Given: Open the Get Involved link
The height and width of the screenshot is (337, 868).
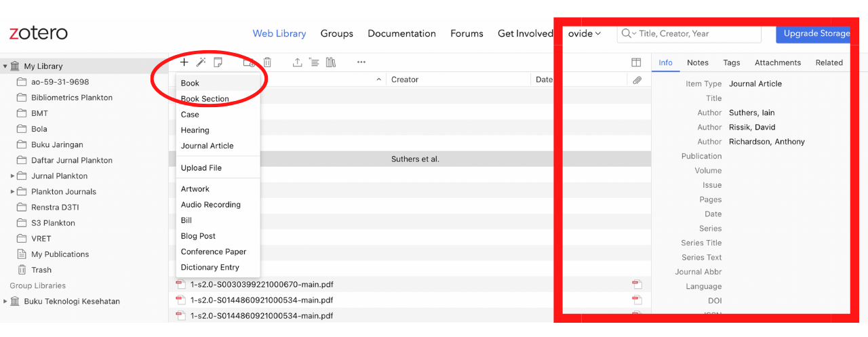Looking at the screenshot, I should [x=526, y=33].
